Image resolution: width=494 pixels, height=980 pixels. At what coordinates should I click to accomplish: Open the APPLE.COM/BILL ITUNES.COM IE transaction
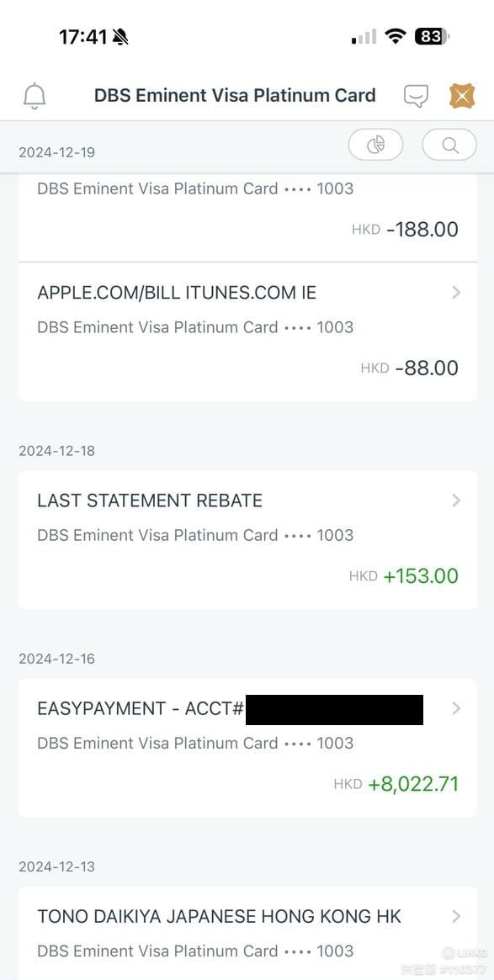247,332
